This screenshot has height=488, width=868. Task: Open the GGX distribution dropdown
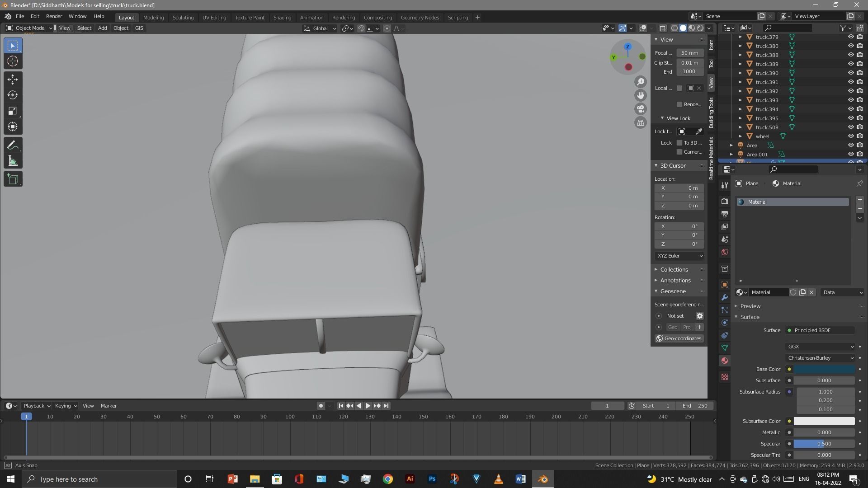[x=820, y=347]
